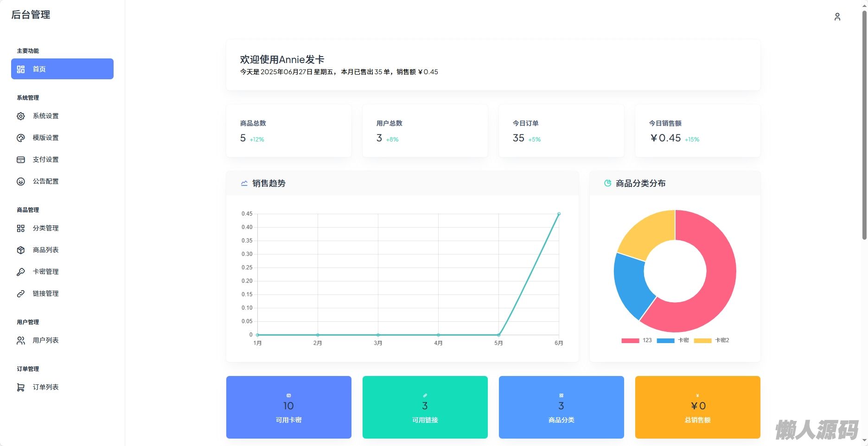Click the card icon beside 支付设置
This screenshot has height=446, width=868.
(x=21, y=159)
